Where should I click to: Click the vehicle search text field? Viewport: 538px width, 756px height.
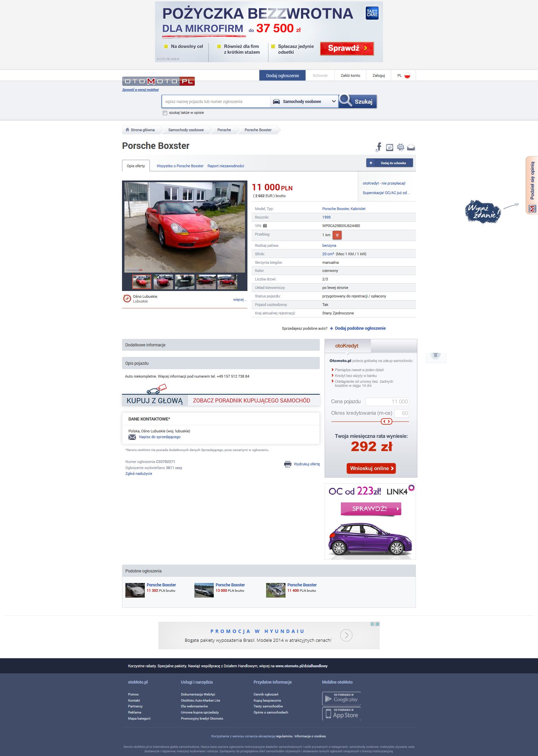click(216, 101)
